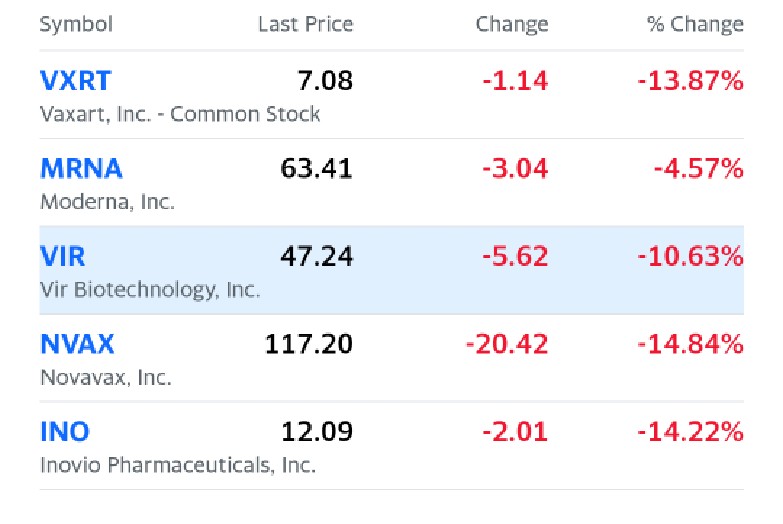The width and height of the screenshot is (783, 524).
Task: Click Moderna's -4.57% change value
Action: [698, 169]
